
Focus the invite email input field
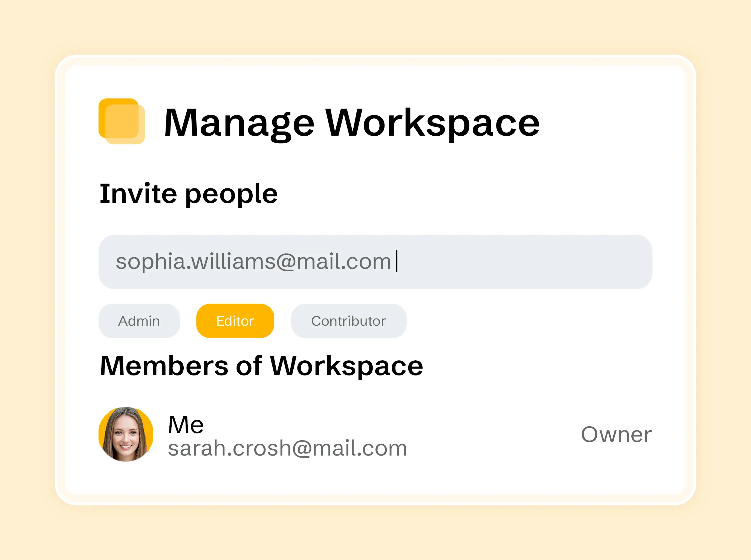(375, 262)
